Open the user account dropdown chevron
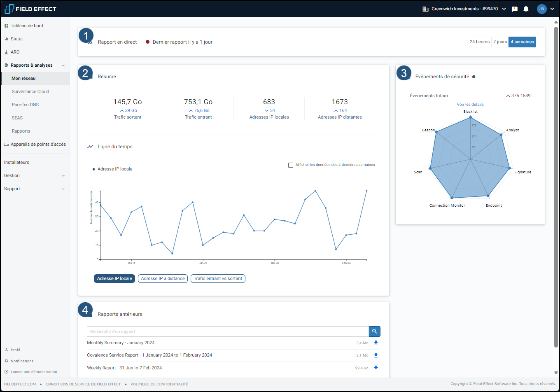Image resolution: width=560 pixels, height=392 pixels. 552,9
